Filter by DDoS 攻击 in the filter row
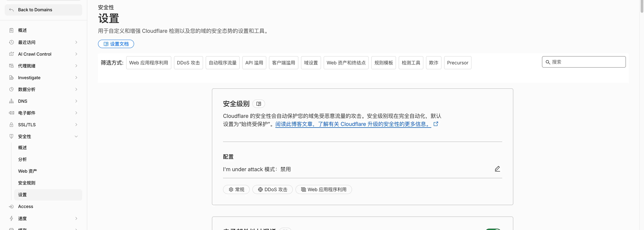Image resolution: width=644 pixels, height=230 pixels. pyautogui.click(x=188, y=63)
